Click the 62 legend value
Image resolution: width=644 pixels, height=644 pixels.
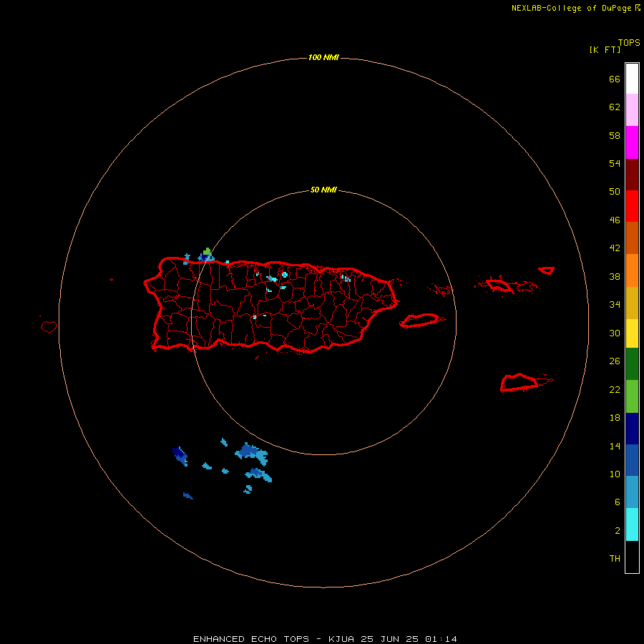615,107
